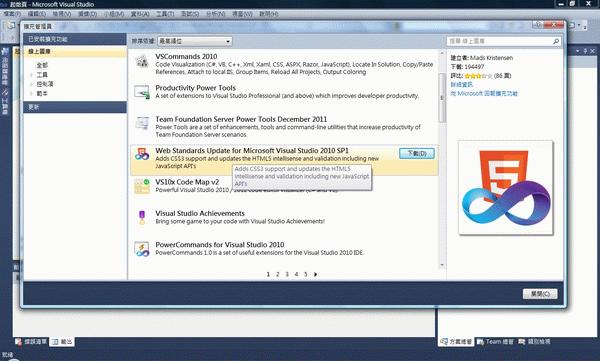This screenshot has width=600, height=361.
Task: Select the Controls category label in the tree
Action: [45, 84]
